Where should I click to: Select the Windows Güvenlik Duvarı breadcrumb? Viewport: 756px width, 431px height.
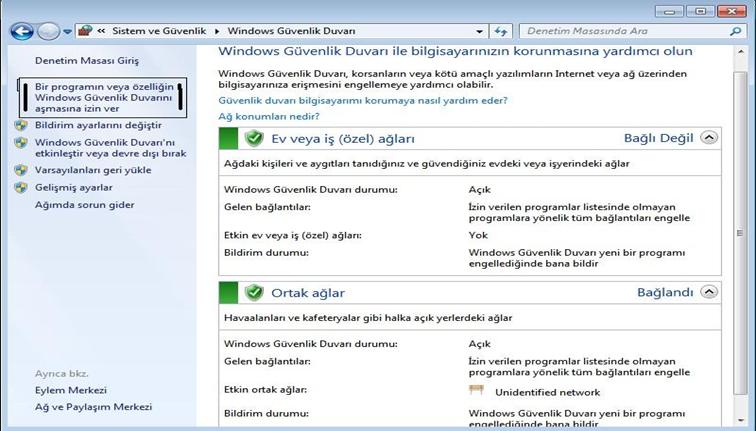click(x=291, y=31)
